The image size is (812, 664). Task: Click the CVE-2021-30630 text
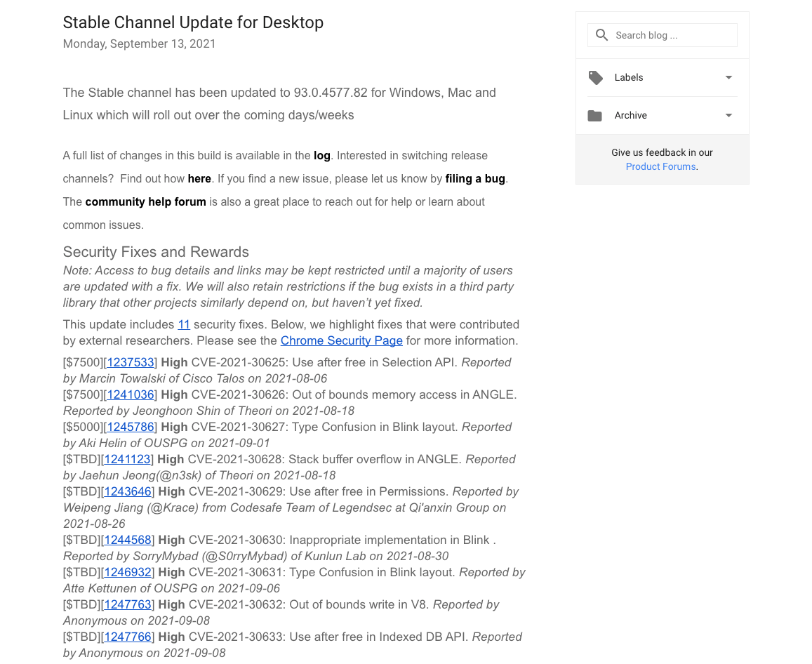236,540
